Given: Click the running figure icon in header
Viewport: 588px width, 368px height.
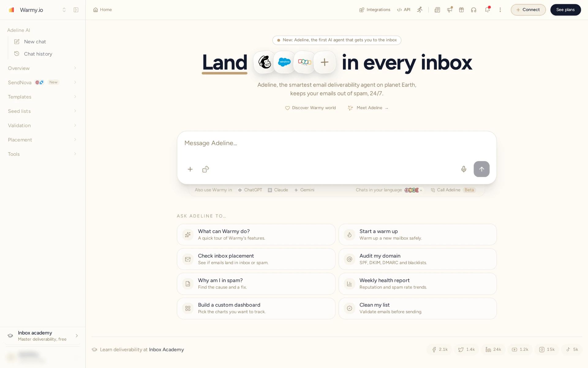Looking at the screenshot, I should (x=420, y=10).
